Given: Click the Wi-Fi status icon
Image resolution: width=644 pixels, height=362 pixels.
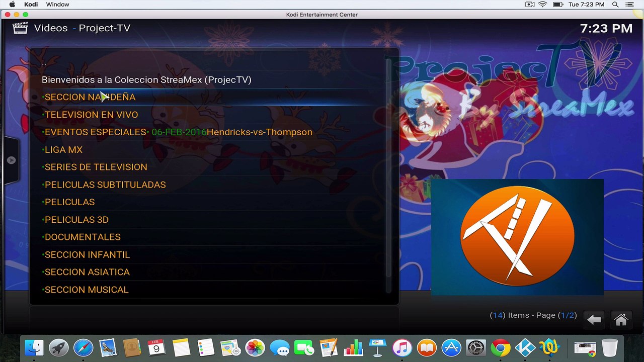Looking at the screenshot, I should pos(543,5).
